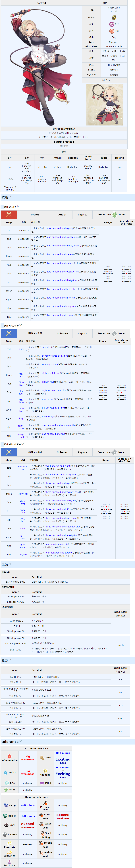The width and height of the screenshot is (135, 868).
Task: Click skill 2 crossed-swords icon
Action: [9, 333]
